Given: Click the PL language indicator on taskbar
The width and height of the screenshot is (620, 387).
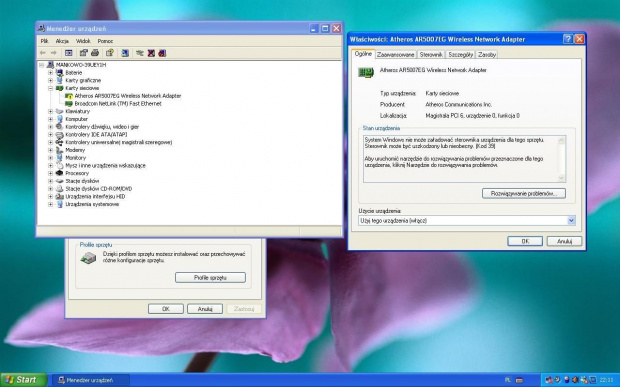Looking at the screenshot, I should click(x=508, y=380).
